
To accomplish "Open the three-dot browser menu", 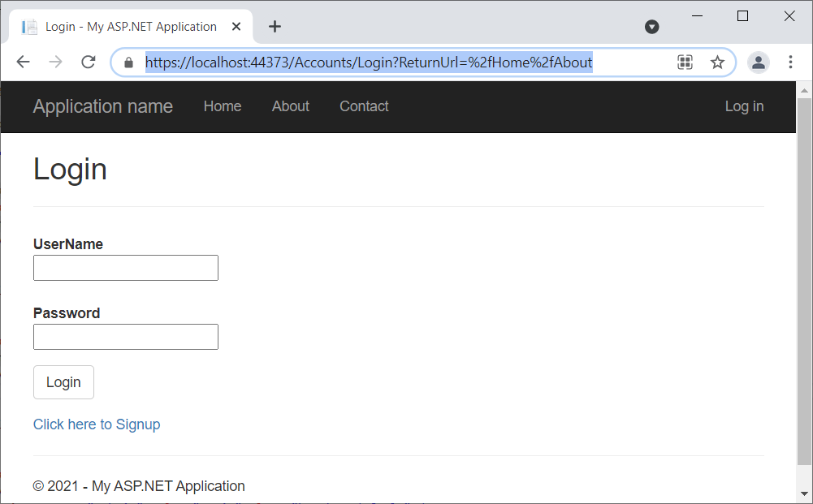I will pos(790,62).
